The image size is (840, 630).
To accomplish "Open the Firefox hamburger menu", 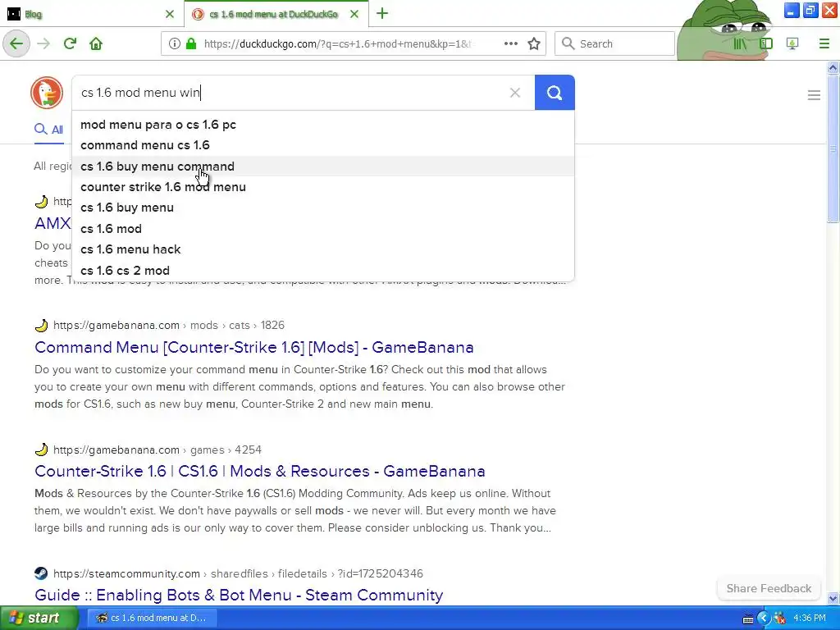I will tap(824, 43).
